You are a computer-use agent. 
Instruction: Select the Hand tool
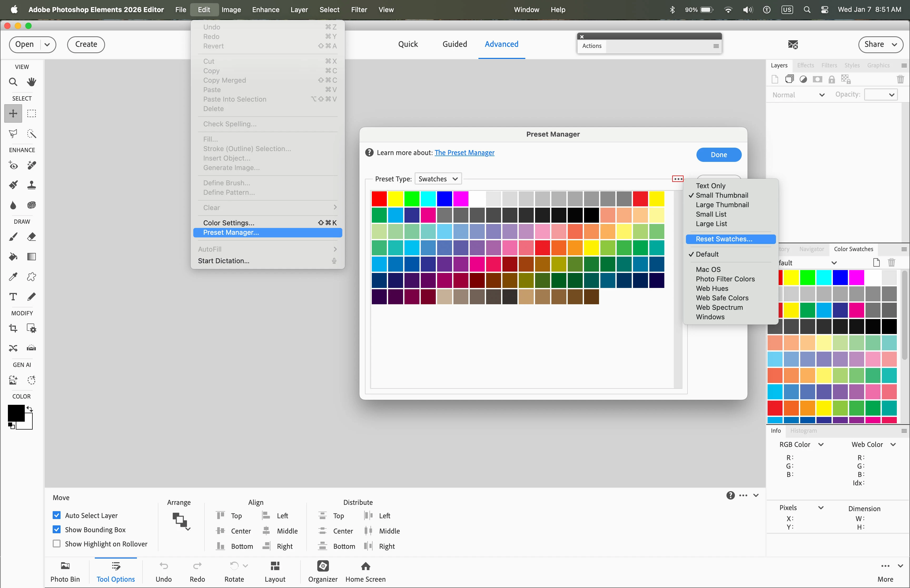[31, 82]
